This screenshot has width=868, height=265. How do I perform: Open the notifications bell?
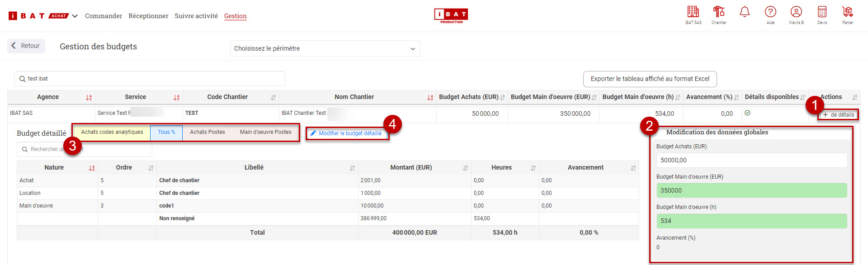pyautogui.click(x=744, y=12)
